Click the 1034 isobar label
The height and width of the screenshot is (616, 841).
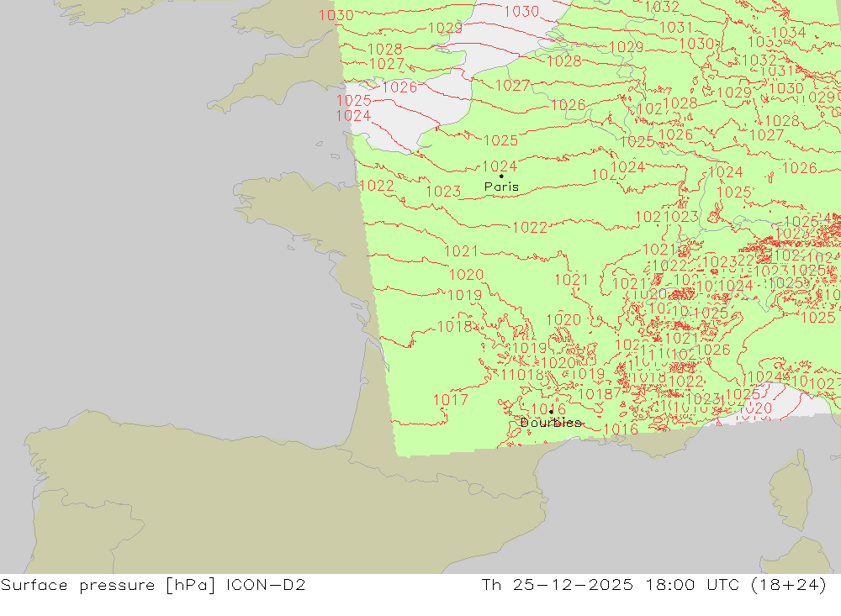click(789, 33)
